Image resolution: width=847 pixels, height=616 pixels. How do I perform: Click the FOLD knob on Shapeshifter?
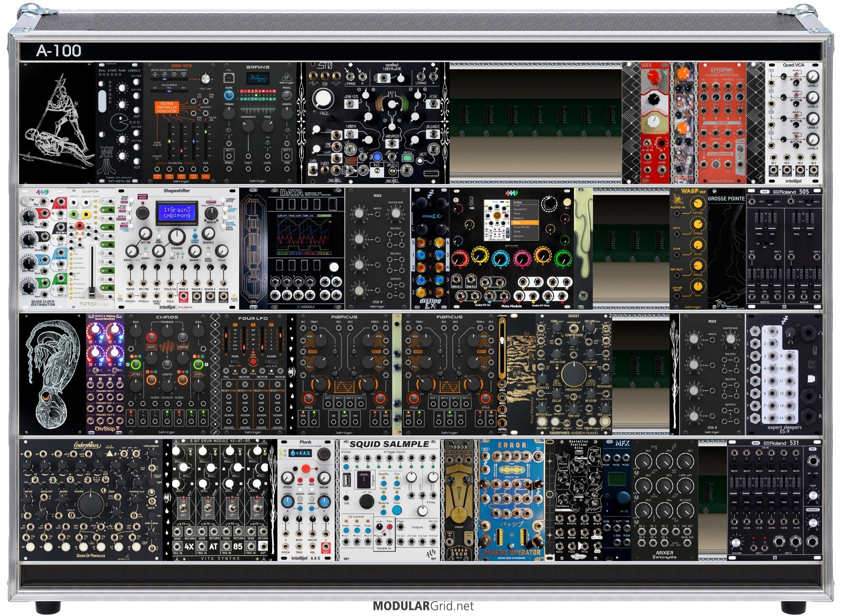tap(222, 251)
